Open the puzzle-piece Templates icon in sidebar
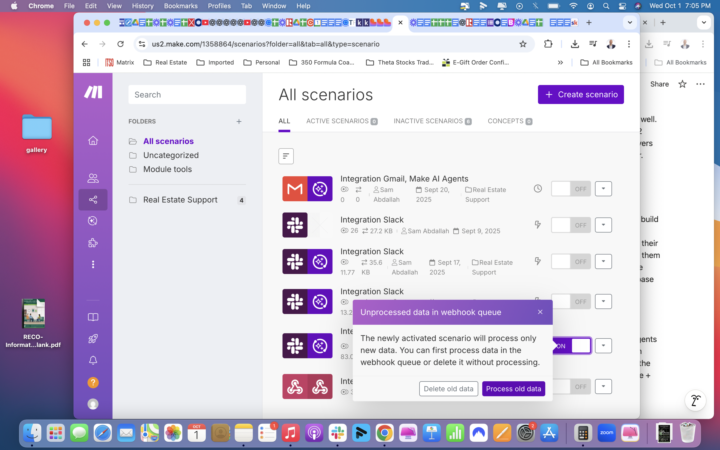Image resolution: width=720 pixels, height=450 pixels. (93, 243)
